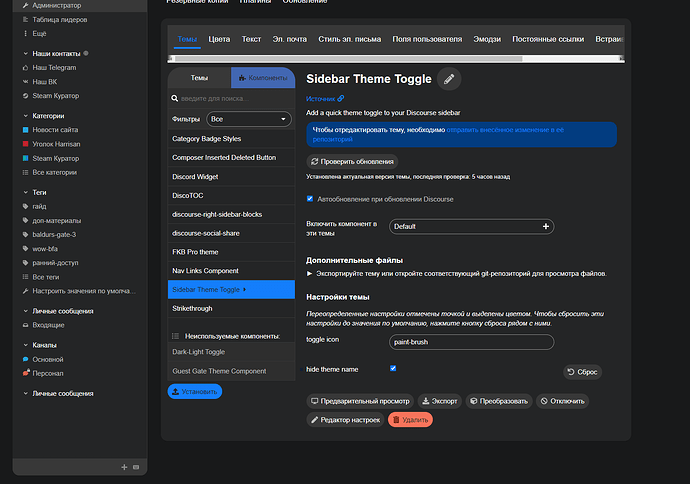
Task: Switch to the Цвета tab
Action: (x=219, y=39)
